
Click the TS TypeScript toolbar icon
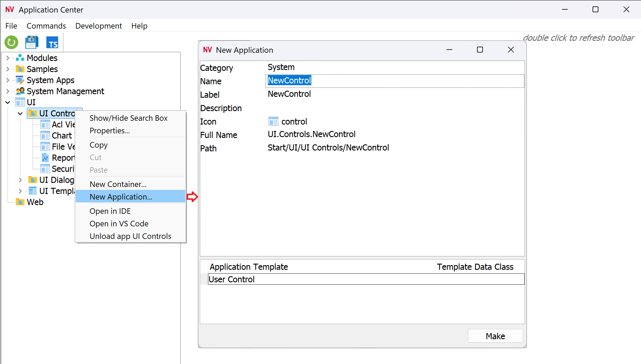53,43
